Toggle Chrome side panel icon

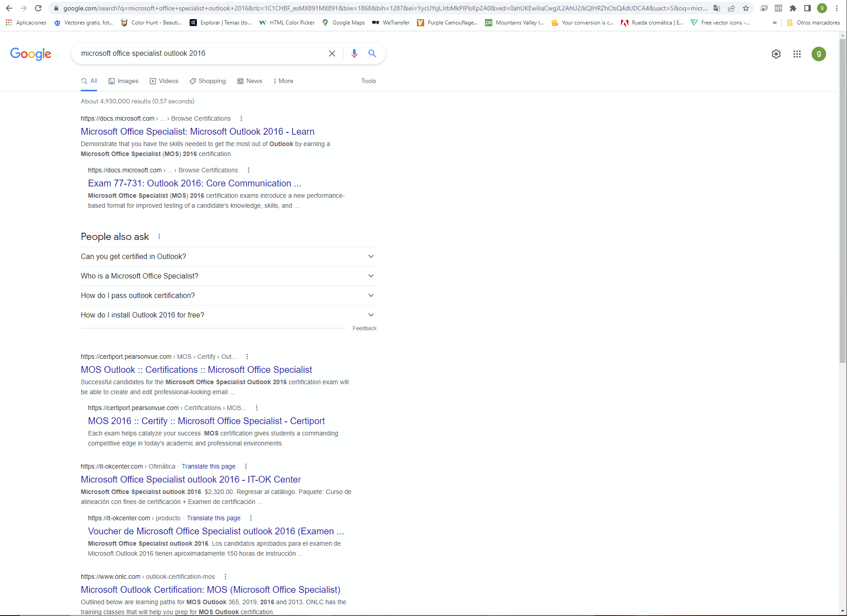point(808,8)
